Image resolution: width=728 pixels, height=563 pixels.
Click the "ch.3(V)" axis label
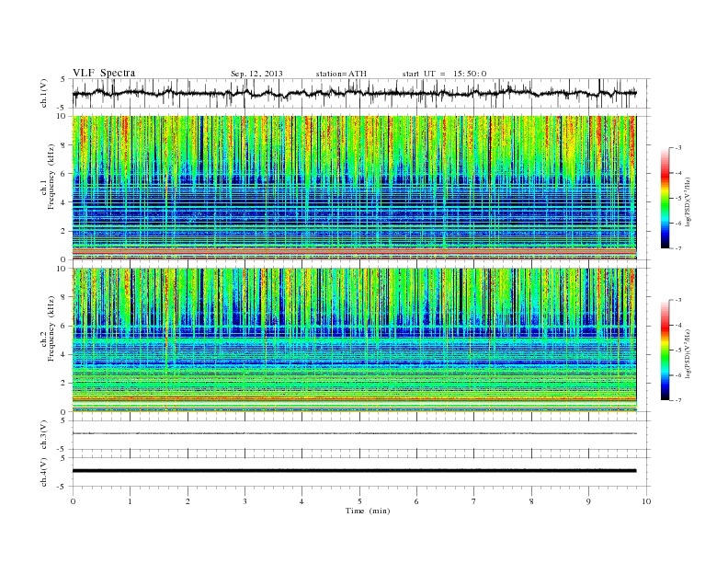point(44,435)
